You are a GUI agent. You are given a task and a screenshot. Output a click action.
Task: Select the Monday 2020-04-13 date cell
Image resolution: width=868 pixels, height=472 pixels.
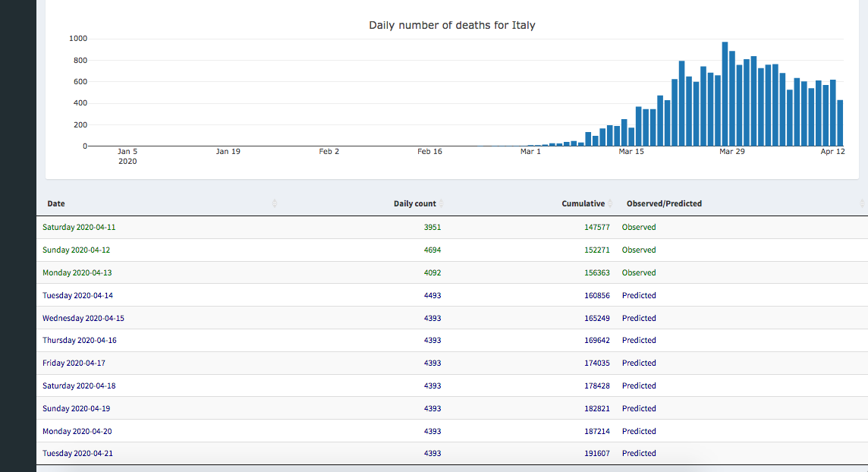point(78,272)
